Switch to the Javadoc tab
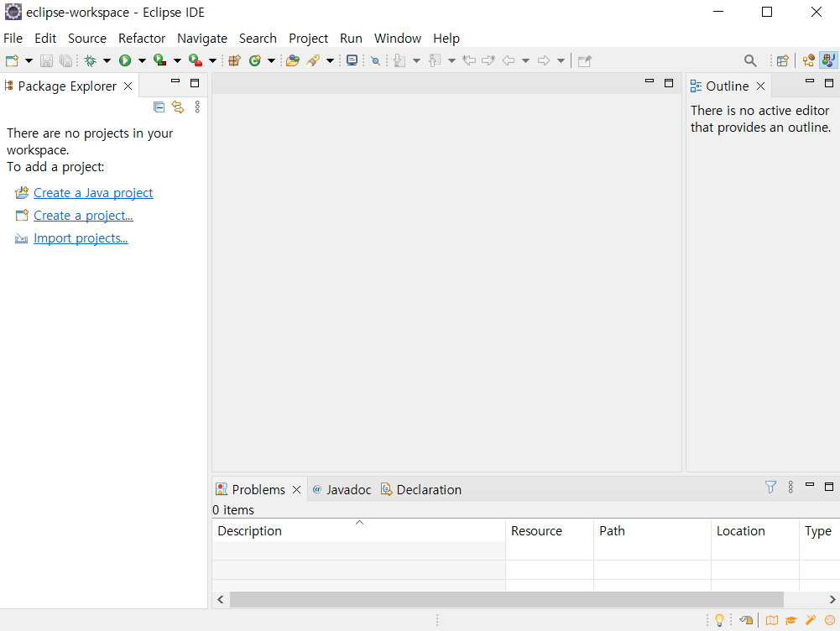Screen dimensions: 840x631 [x=342, y=489]
